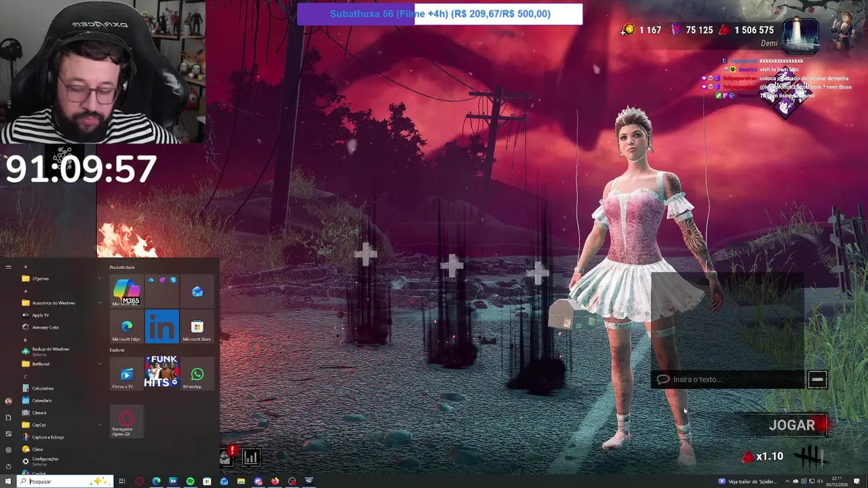
Task: Open the small apps folder tile in Produtividade
Action: coord(161,291)
